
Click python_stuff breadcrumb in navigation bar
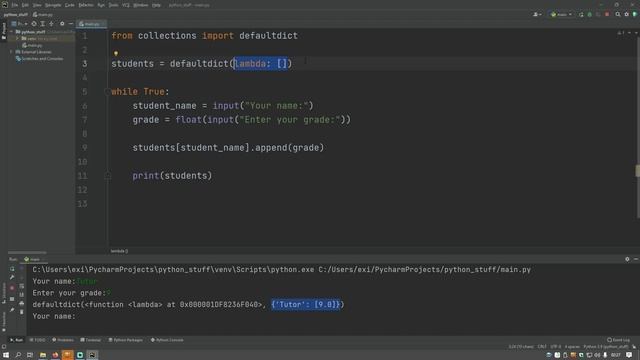16,14
